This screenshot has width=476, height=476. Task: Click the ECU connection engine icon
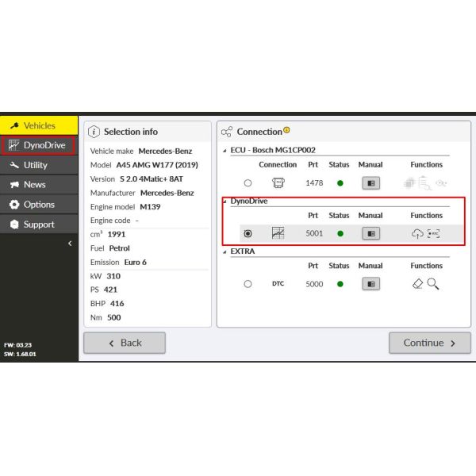[x=278, y=183]
